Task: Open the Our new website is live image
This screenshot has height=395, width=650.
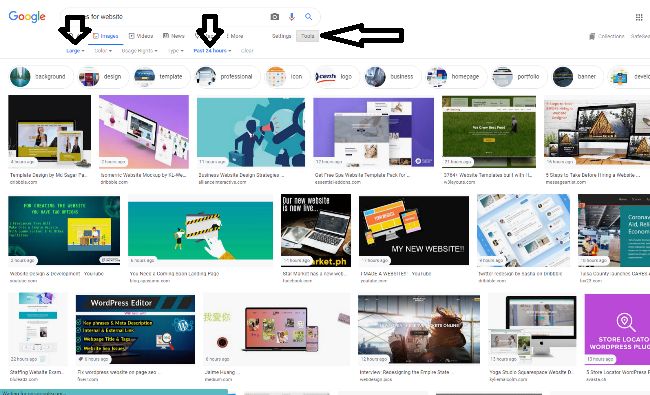Action: click(316, 230)
